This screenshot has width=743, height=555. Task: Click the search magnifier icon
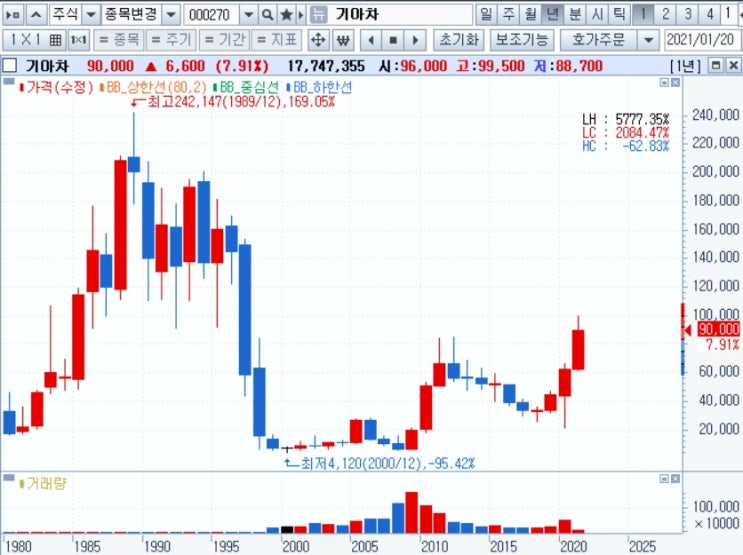click(x=268, y=15)
